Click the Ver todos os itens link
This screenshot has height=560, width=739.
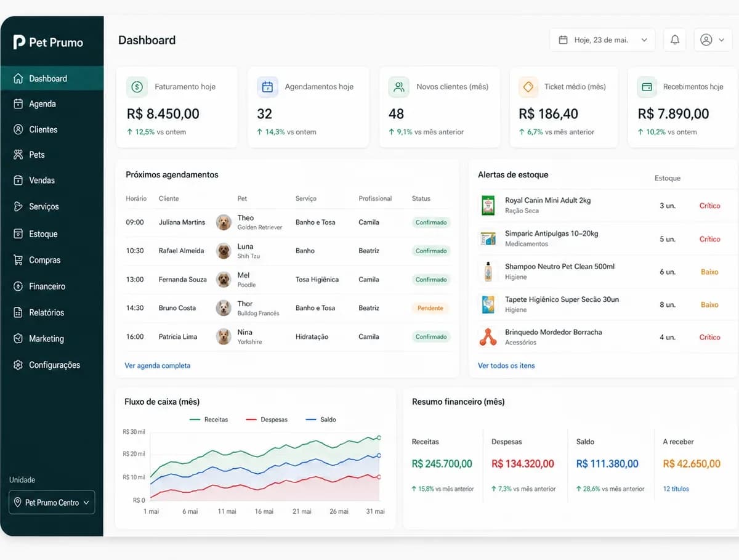pos(506,365)
